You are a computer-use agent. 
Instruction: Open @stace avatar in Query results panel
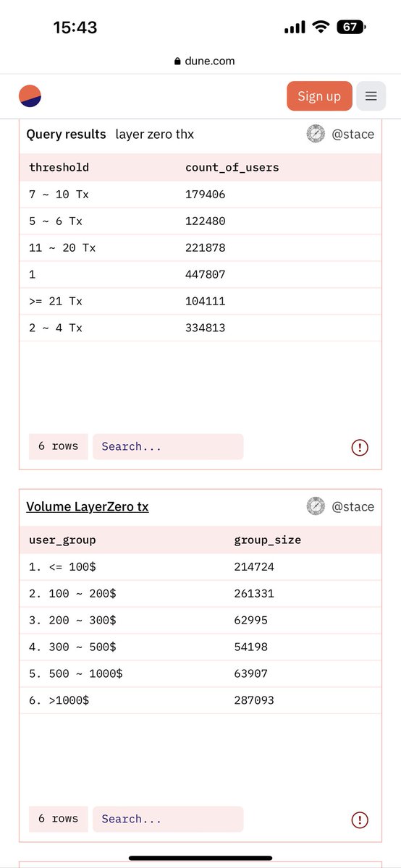pyautogui.click(x=316, y=134)
